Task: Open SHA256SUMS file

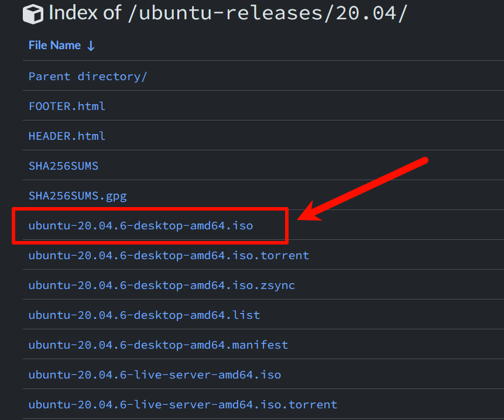Action: pos(63,166)
